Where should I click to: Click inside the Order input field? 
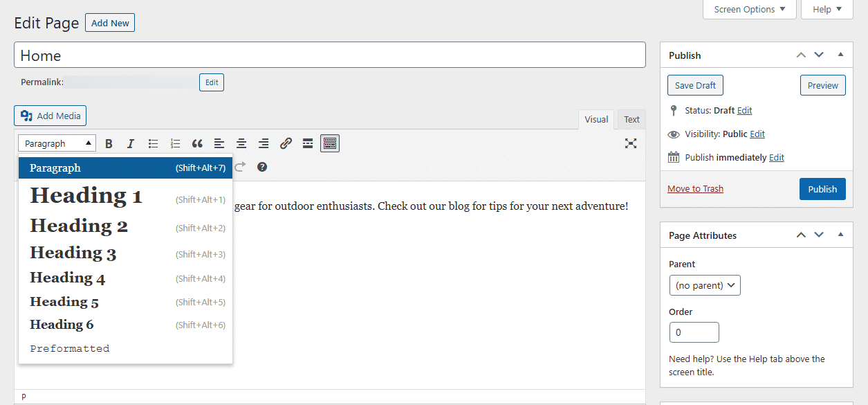pyautogui.click(x=694, y=332)
